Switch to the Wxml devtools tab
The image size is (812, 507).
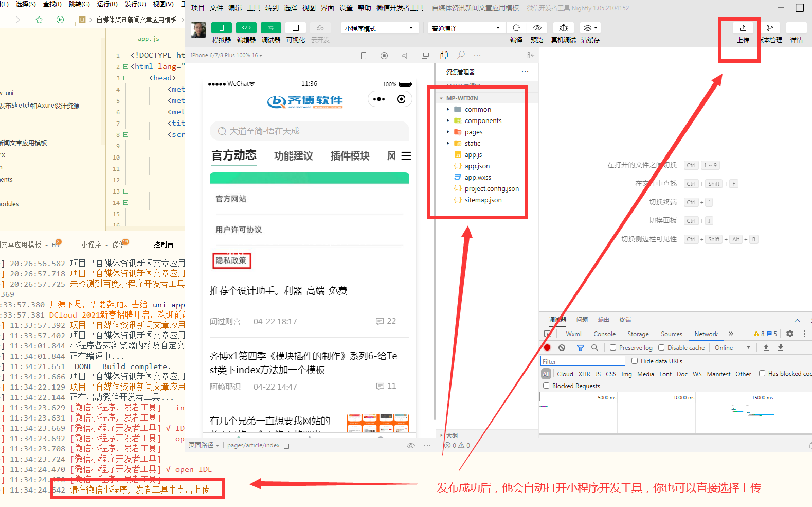[x=573, y=334]
